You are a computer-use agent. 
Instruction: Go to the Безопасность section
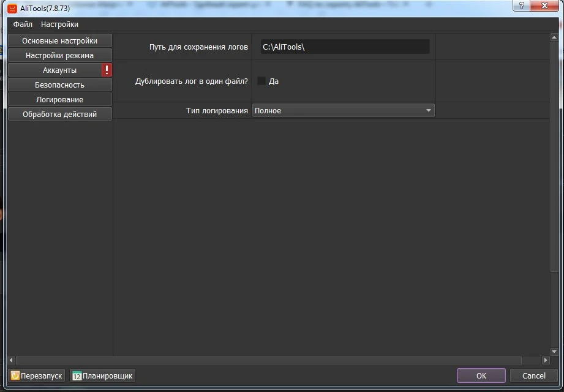coord(60,85)
